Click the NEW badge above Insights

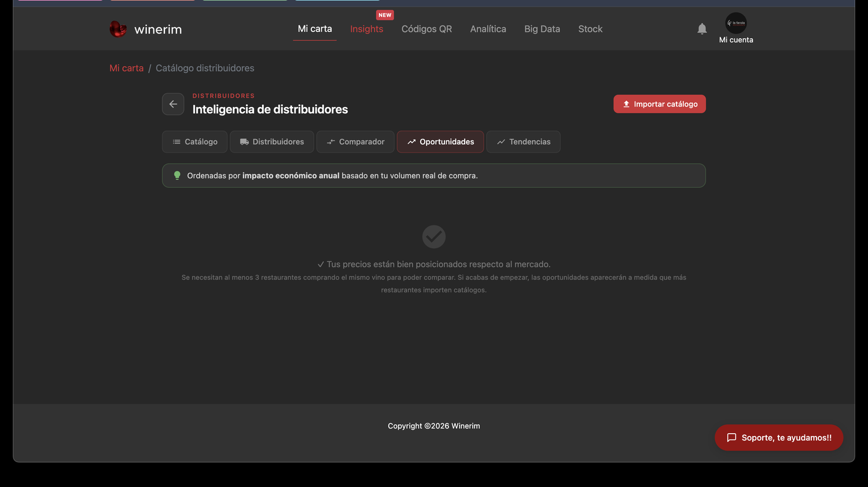coord(385,15)
